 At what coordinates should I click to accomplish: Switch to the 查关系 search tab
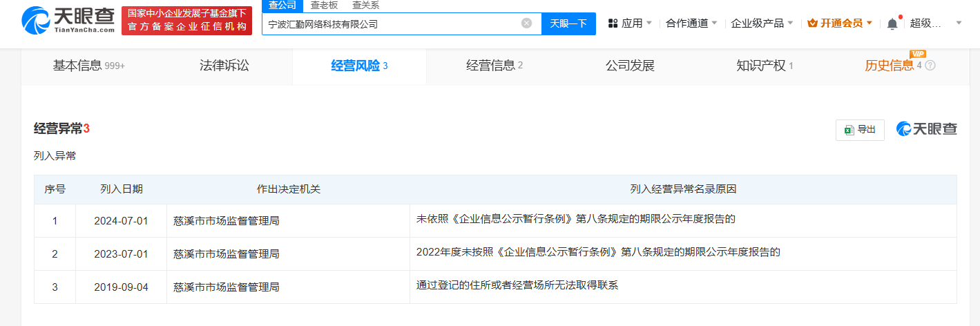365,6
